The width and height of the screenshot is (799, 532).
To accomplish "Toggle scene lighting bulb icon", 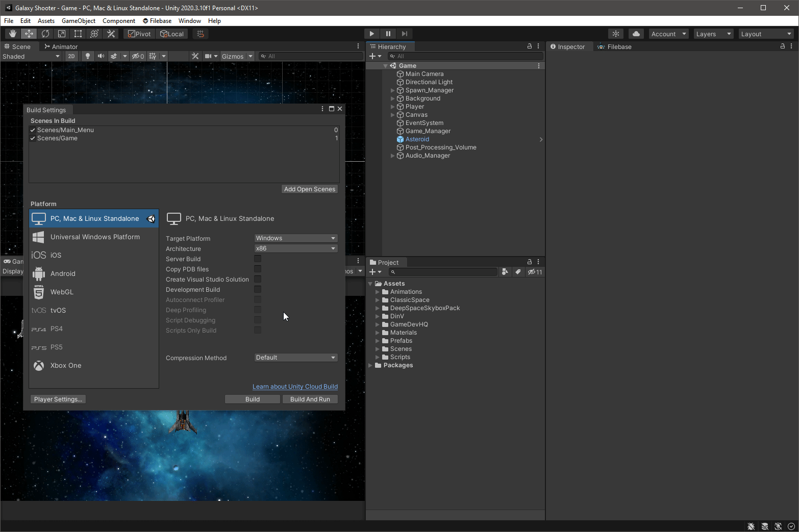I will pyautogui.click(x=88, y=56).
